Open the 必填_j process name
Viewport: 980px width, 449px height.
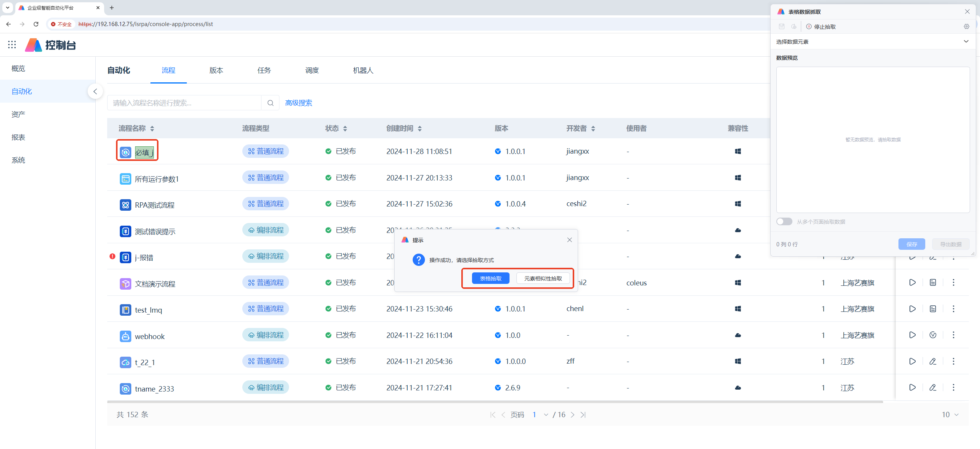(x=144, y=152)
